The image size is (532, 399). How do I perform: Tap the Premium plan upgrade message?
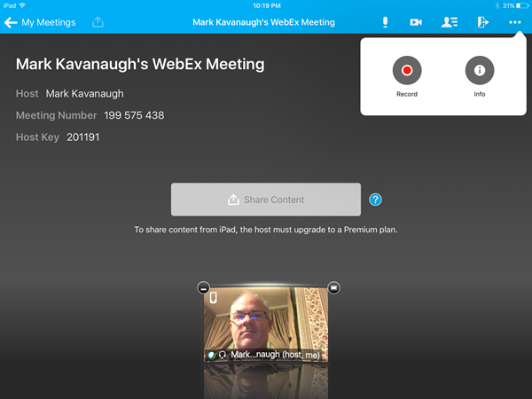tap(266, 230)
